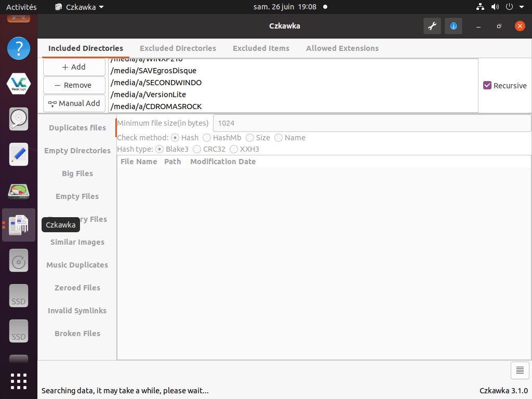Viewport: 532px width, 399px height.
Task: Open the Zeroed Files tool
Action: coord(77,288)
